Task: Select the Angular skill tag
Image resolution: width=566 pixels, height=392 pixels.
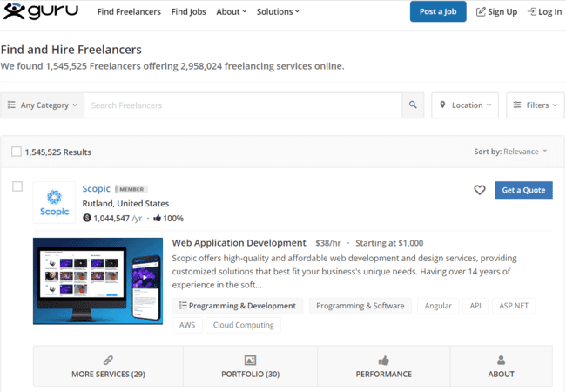Action: pos(438,306)
